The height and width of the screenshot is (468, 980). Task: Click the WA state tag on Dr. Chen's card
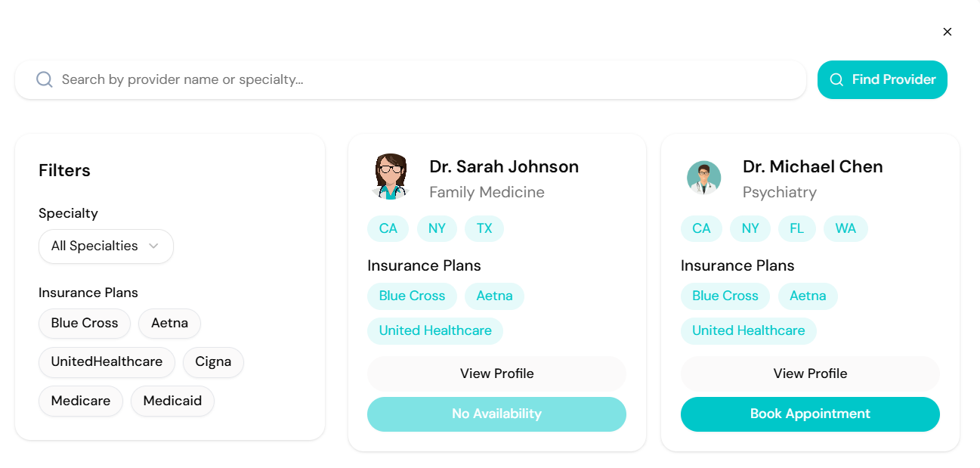click(846, 228)
